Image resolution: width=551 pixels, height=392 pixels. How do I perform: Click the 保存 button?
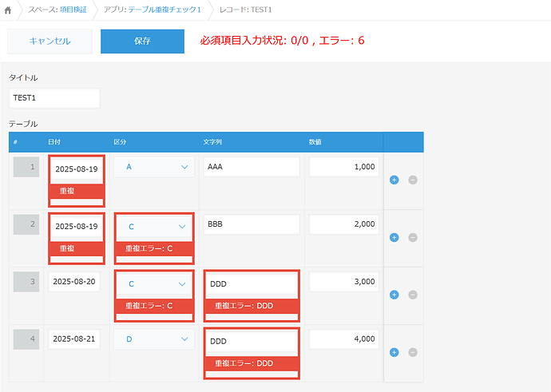[142, 41]
